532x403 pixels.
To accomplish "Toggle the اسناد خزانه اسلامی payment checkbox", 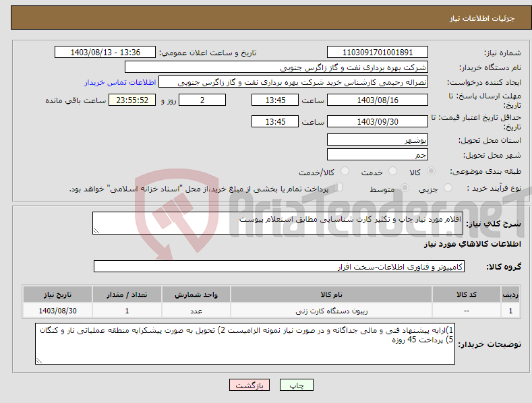I will (x=338, y=187).
